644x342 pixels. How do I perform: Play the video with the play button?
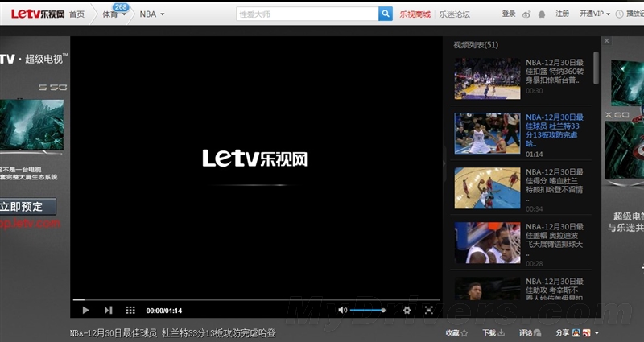(x=85, y=311)
